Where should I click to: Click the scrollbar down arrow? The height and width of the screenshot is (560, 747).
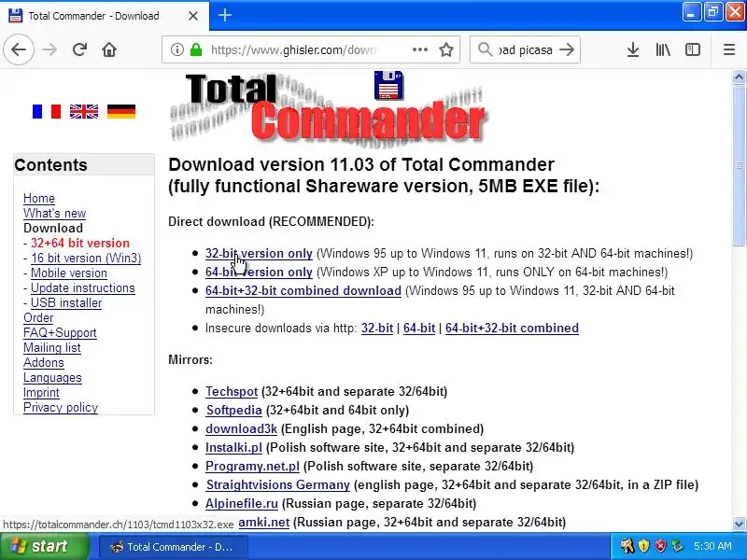[739, 524]
